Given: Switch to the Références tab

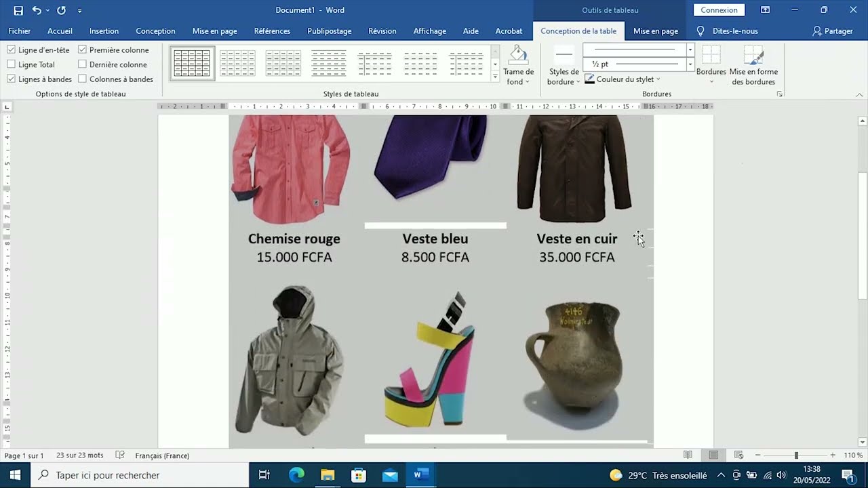Looking at the screenshot, I should click(272, 31).
